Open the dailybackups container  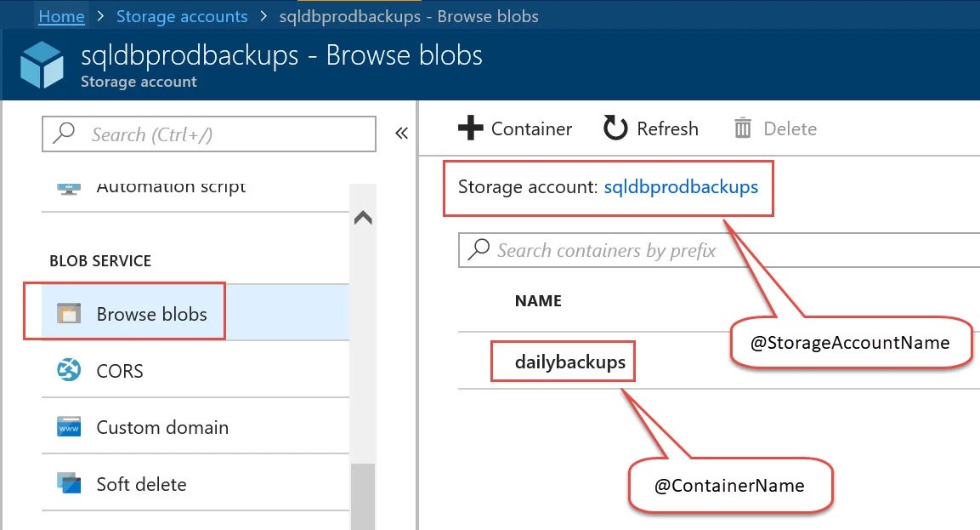[x=563, y=361]
